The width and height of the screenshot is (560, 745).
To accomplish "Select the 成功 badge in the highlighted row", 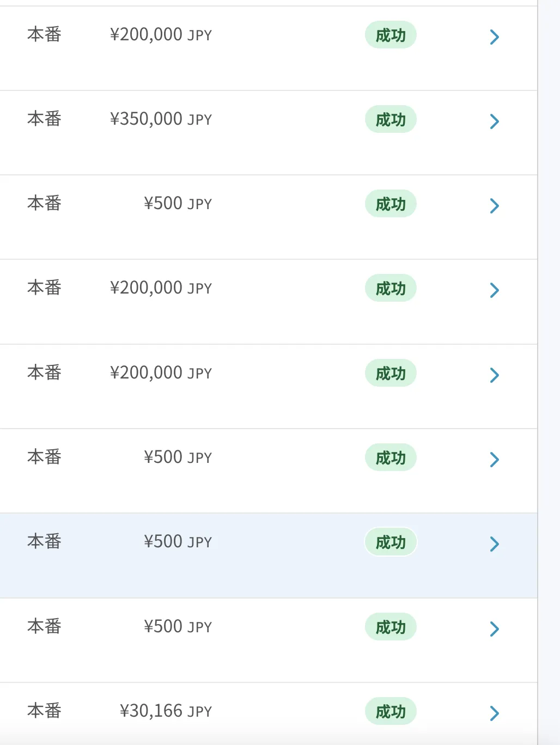I will [x=391, y=542].
